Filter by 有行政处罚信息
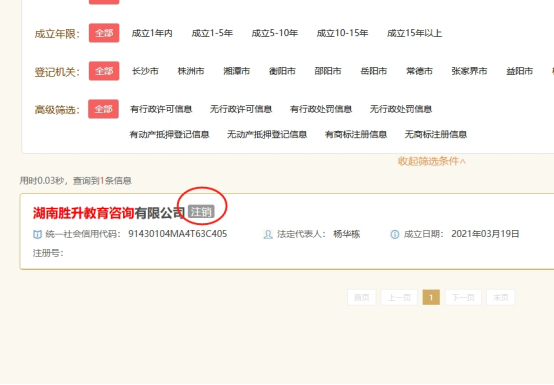Image resolution: width=554 pixels, height=385 pixels. pyautogui.click(x=321, y=109)
